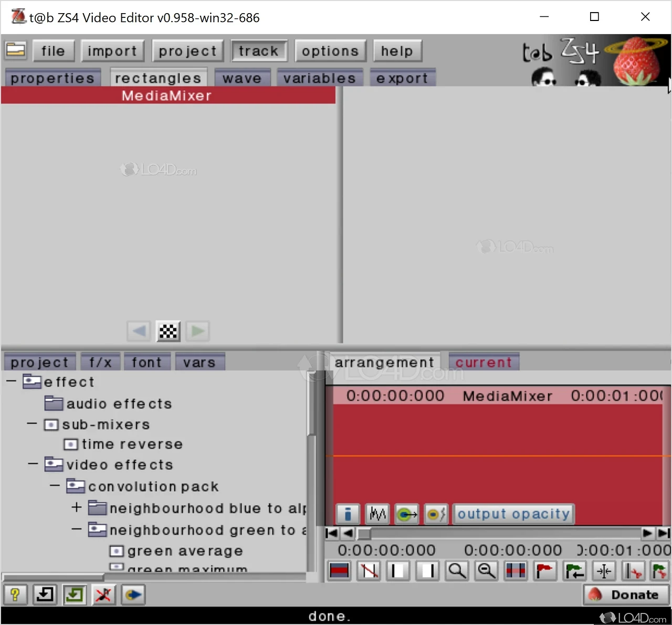Switch to the current tab

pos(484,362)
